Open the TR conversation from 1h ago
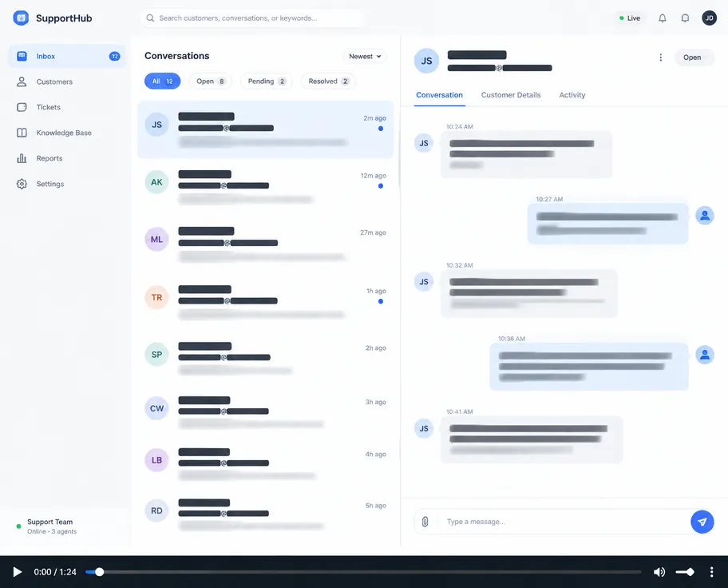This screenshot has height=588, width=728. pyautogui.click(x=266, y=303)
